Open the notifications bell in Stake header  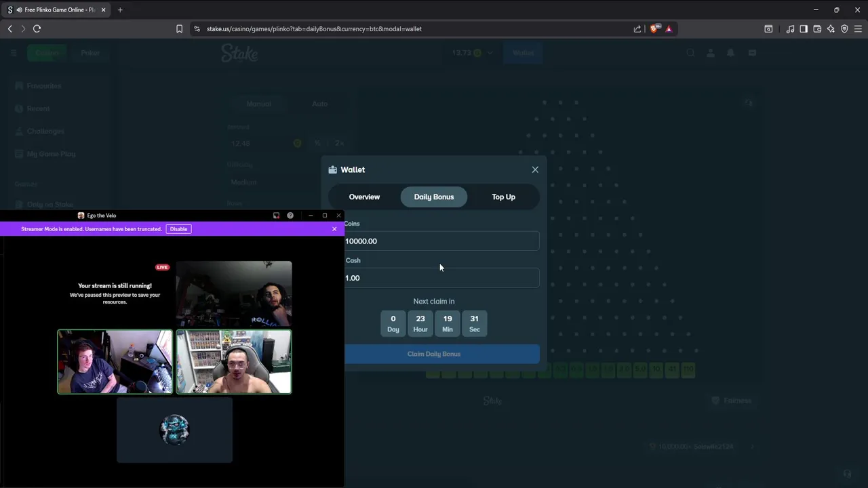[x=731, y=53]
